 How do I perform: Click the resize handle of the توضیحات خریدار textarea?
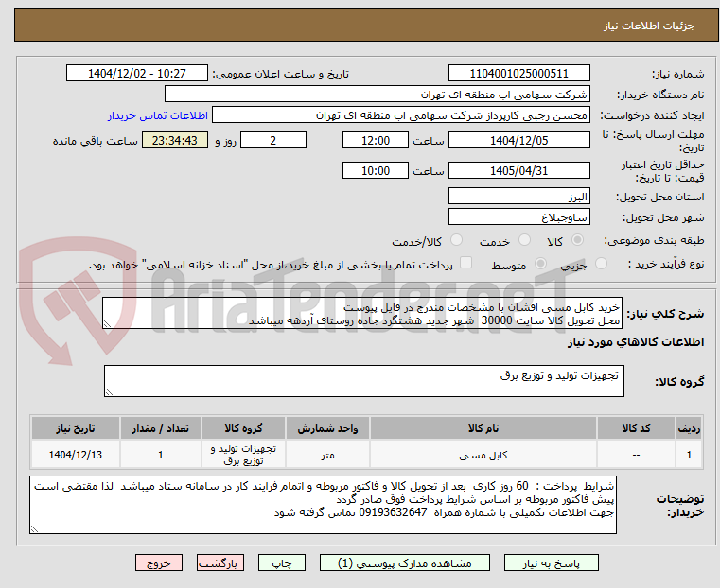[34, 529]
